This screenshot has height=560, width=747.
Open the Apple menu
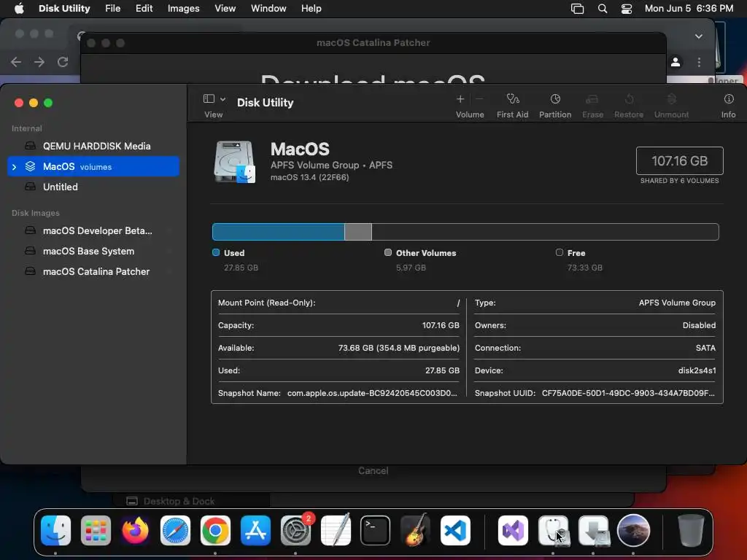[19, 9]
